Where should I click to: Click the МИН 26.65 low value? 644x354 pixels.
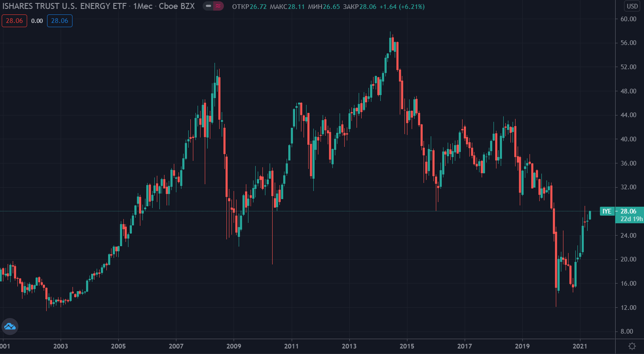[x=324, y=7]
